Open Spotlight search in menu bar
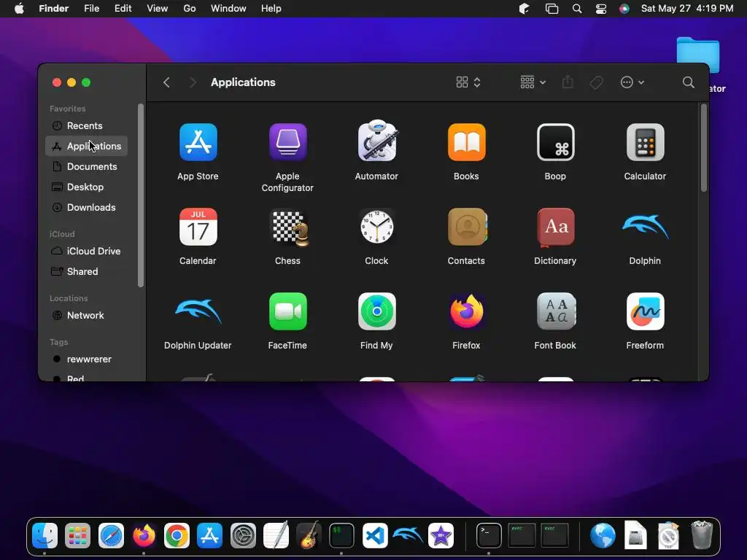 [x=577, y=9]
